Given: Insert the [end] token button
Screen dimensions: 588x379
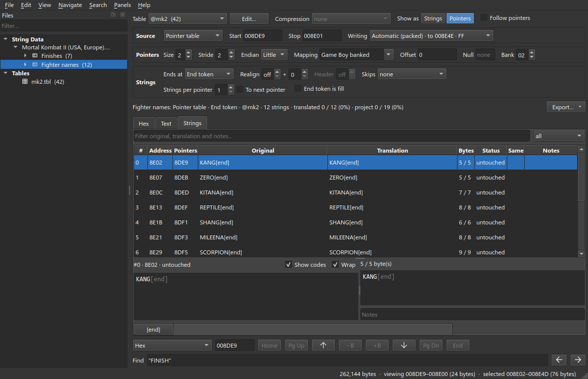Looking at the screenshot, I should [153, 330].
